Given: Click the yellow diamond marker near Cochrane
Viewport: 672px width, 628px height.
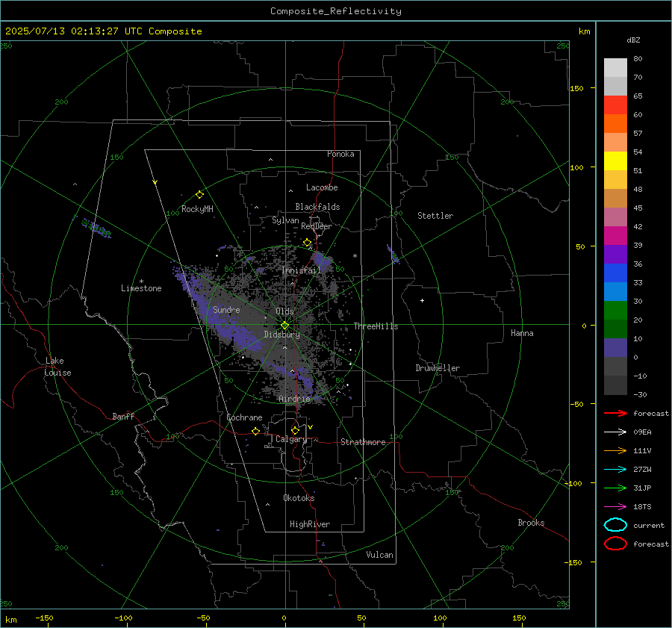Looking at the screenshot, I should pyautogui.click(x=255, y=431).
